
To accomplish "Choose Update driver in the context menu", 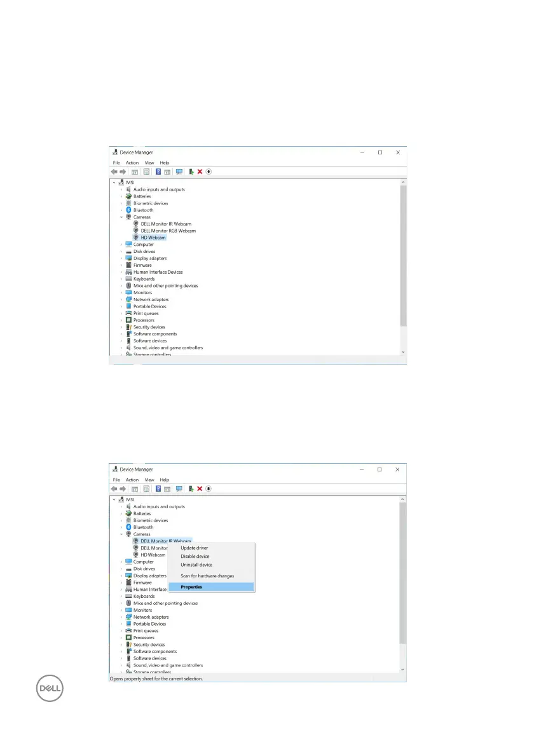I will tap(194, 548).
